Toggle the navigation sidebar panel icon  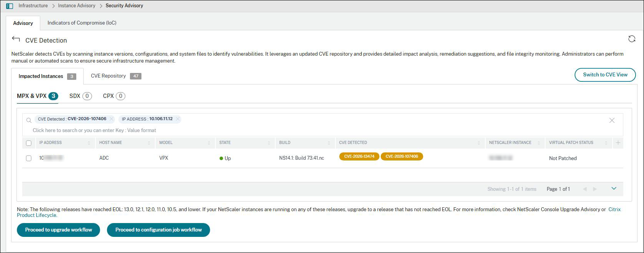click(10, 6)
